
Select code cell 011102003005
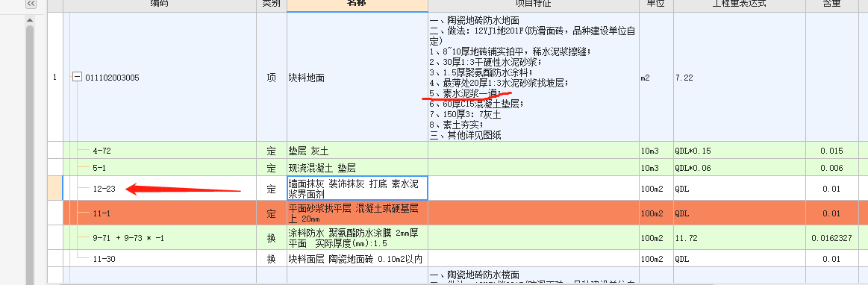(x=112, y=78)
